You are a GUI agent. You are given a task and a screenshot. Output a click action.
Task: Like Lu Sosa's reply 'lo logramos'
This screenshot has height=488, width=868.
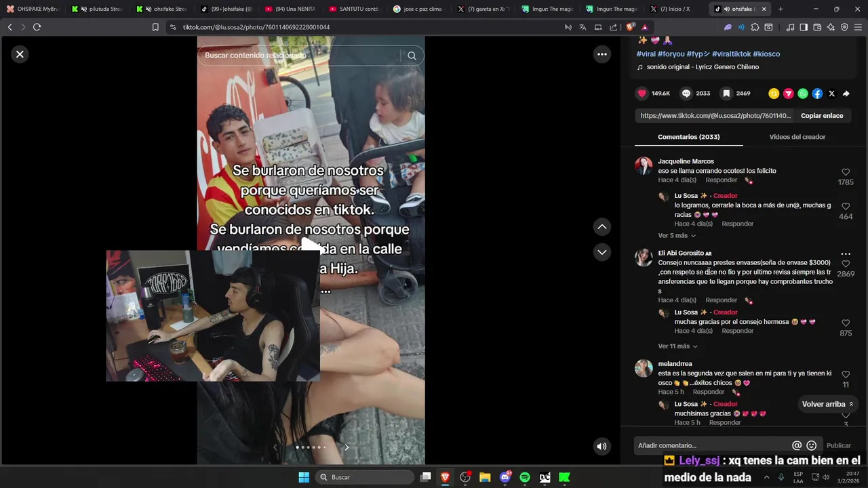coord(845,206)
